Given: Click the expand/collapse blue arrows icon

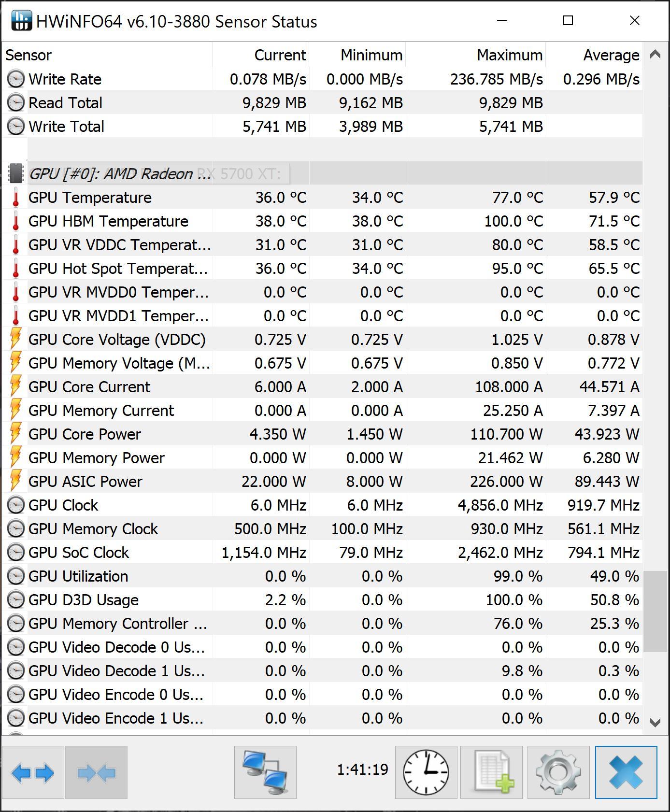Looking at the screenshot, I should coord(32,772).
